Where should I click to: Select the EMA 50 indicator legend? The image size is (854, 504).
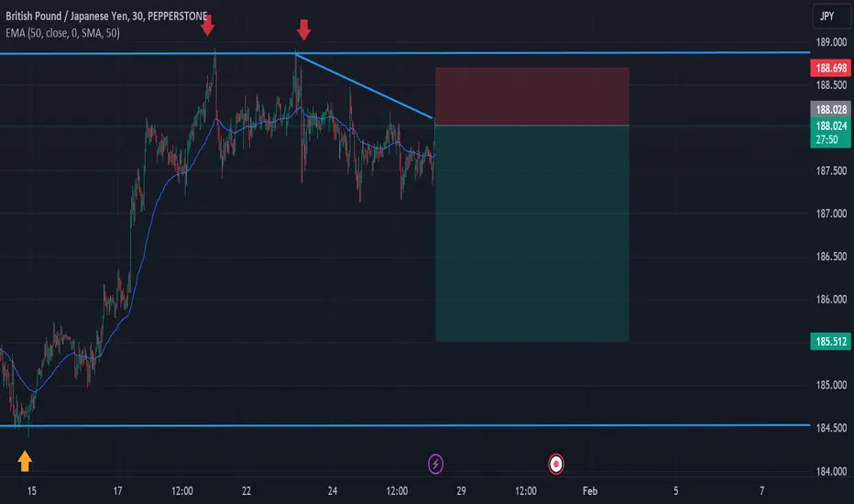click(x=62, y=33)
